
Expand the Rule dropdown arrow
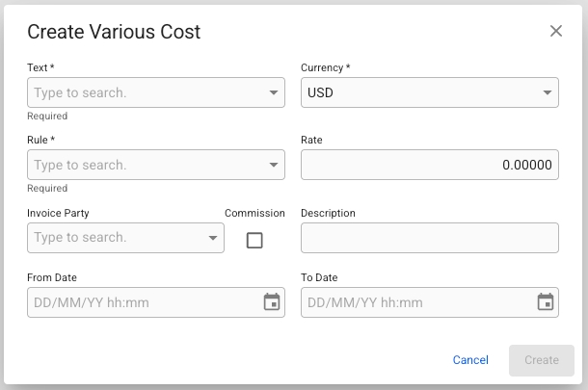274,166
